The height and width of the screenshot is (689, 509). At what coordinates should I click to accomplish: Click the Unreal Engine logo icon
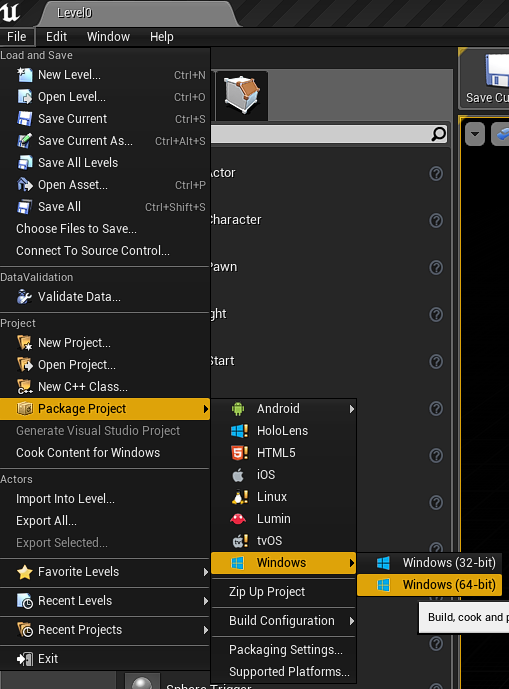point(10,11)
